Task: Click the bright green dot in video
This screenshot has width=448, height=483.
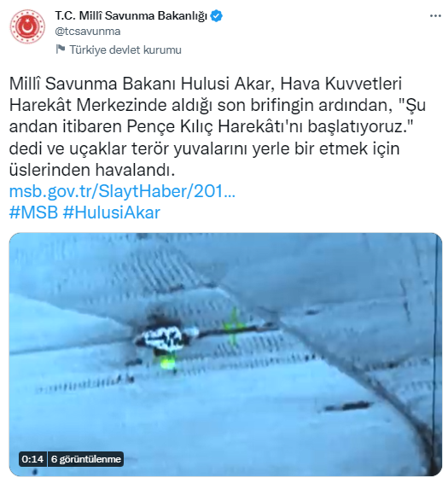Action: coord(168,364)
